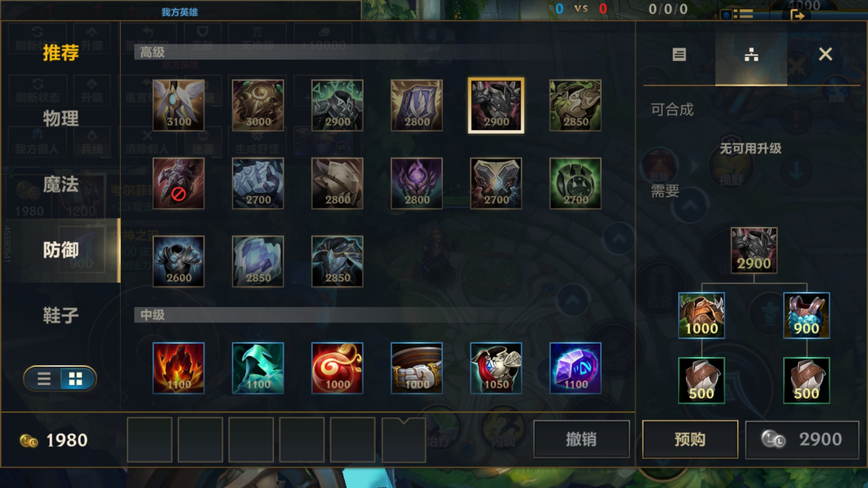The height and width of the screenshot is (488, 868).
Task: Select the 1000 gold component in build tree
Action: [701, 315]
